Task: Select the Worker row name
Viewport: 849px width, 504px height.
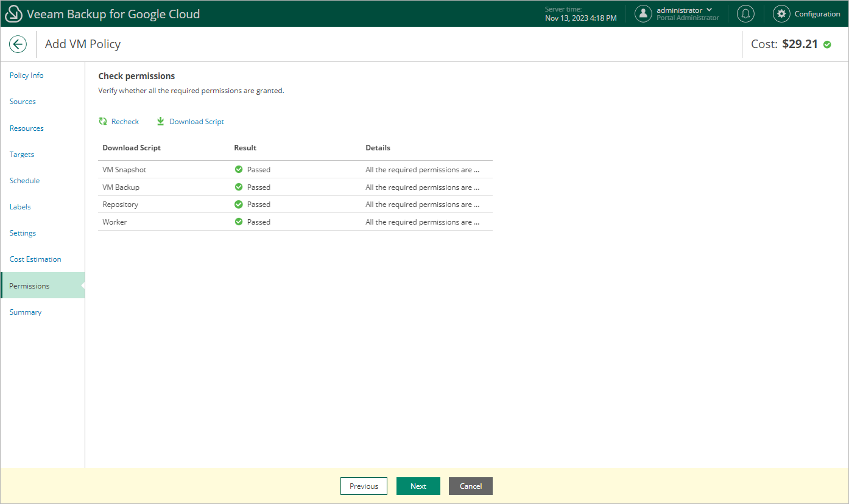Action: point(114,222)
